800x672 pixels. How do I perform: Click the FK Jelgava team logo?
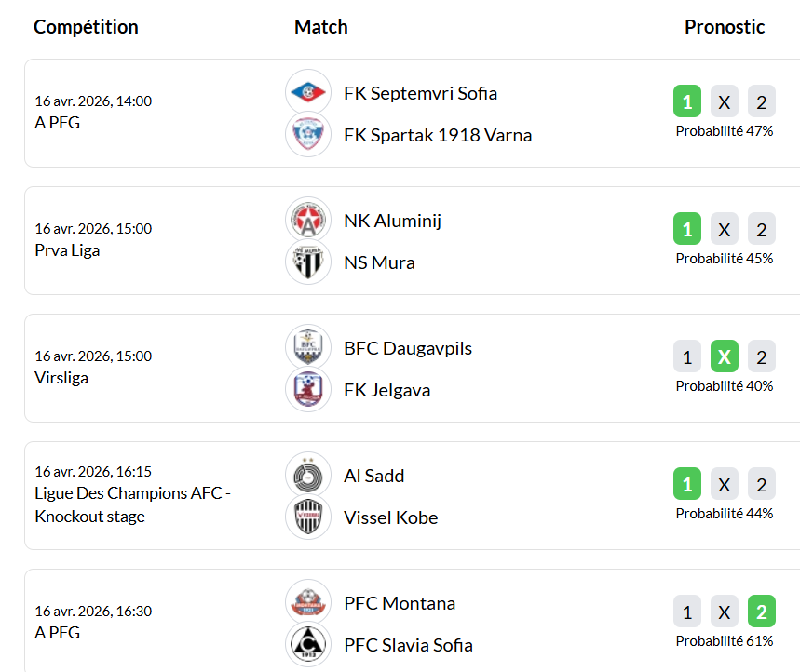click(308, 389)
